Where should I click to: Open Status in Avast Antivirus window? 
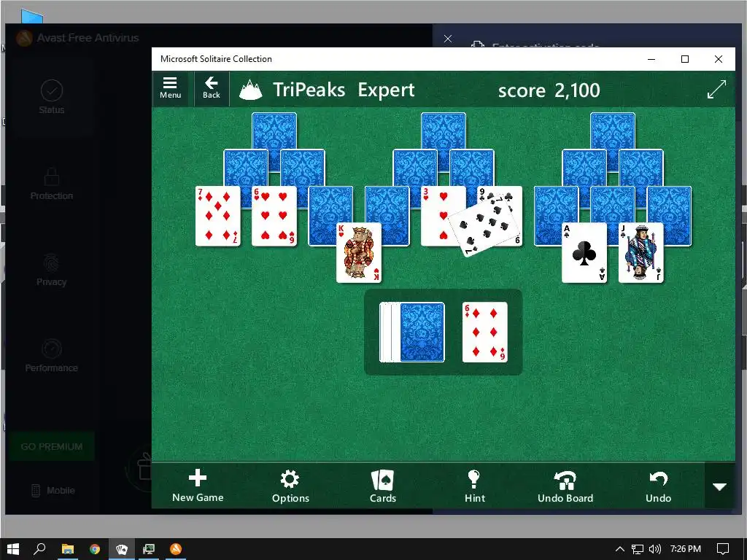tap(52, 97)
